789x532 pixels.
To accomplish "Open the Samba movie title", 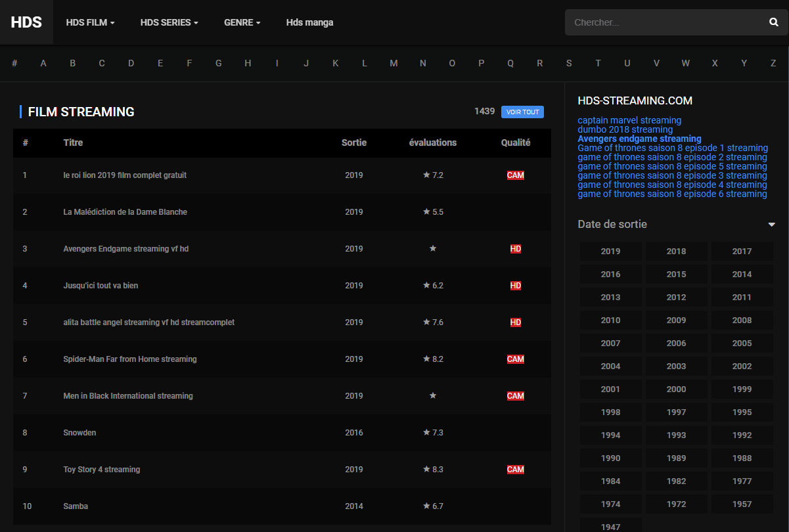I will pos(76,506).
